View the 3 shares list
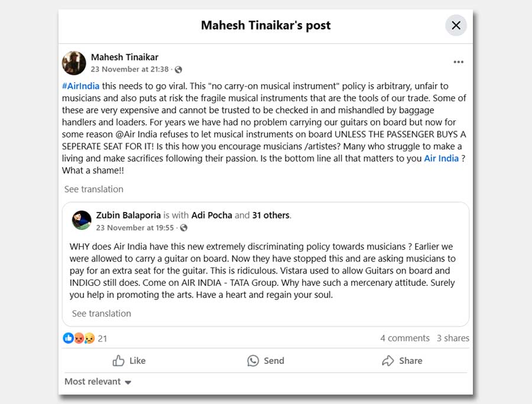Screen dimensions: 532x404 pos(453,338)
